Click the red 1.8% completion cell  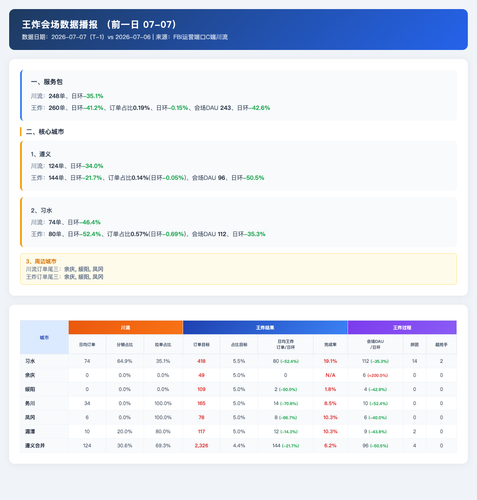pyautogui.click(x=330, y=389)
